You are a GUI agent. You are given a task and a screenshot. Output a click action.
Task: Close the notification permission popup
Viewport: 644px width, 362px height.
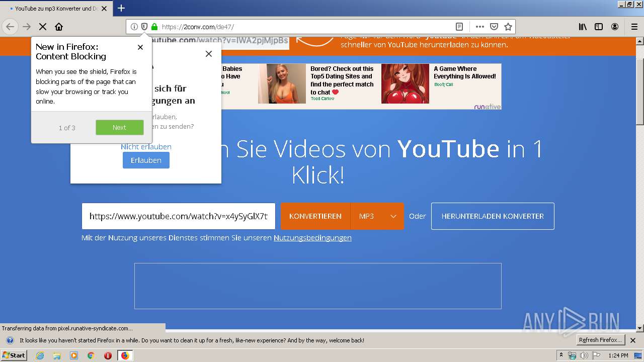pyautogui.click(x=209, y=54)
